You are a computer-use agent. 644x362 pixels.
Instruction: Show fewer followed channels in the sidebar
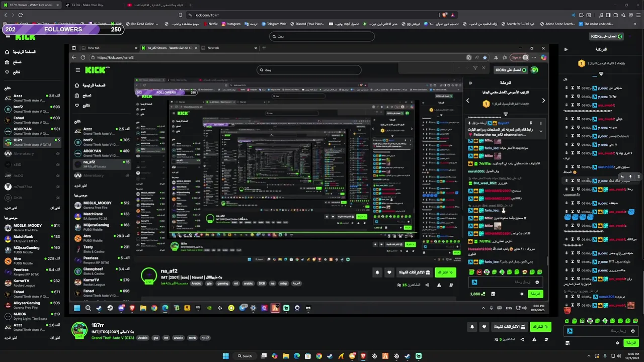(55, 208)
